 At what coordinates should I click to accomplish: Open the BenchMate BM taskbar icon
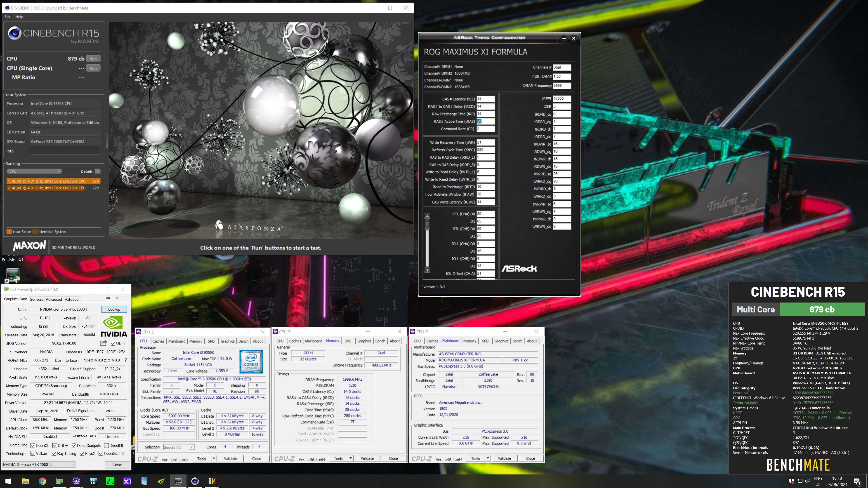pos(212,481)
